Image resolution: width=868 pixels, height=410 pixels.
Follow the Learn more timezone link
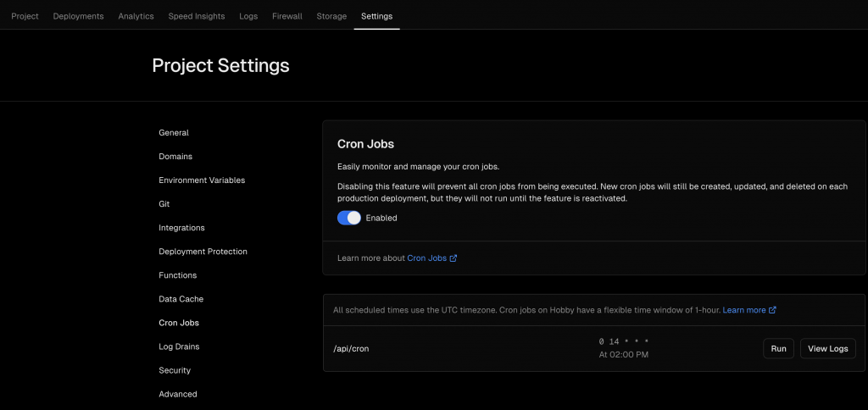tap(743, 310)
